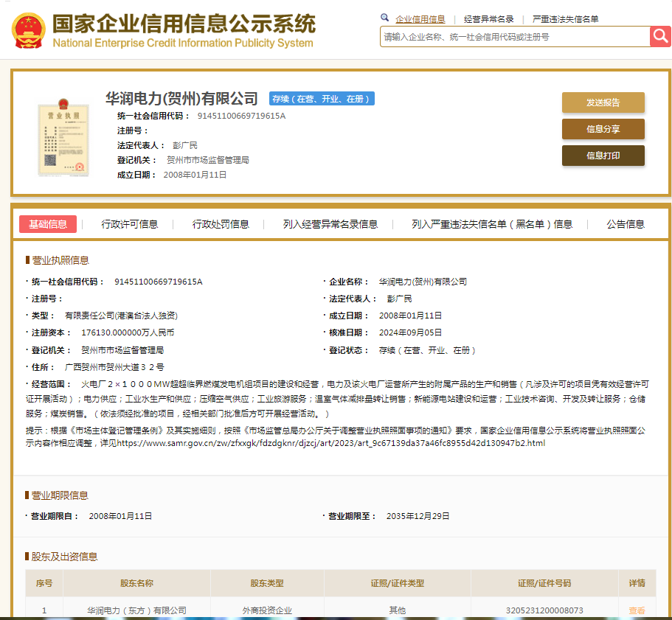Click legal representative 彭广民 in license info
Screen dimensions: 672x620
pos(399,299)
